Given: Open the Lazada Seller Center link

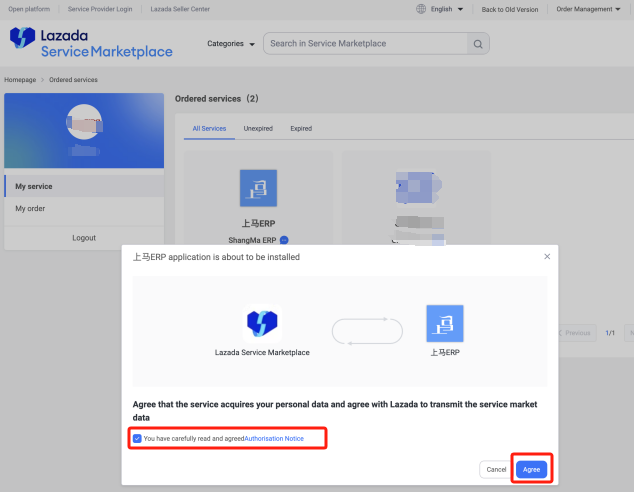Looking at the screenshot, I should tap(180, 9).
